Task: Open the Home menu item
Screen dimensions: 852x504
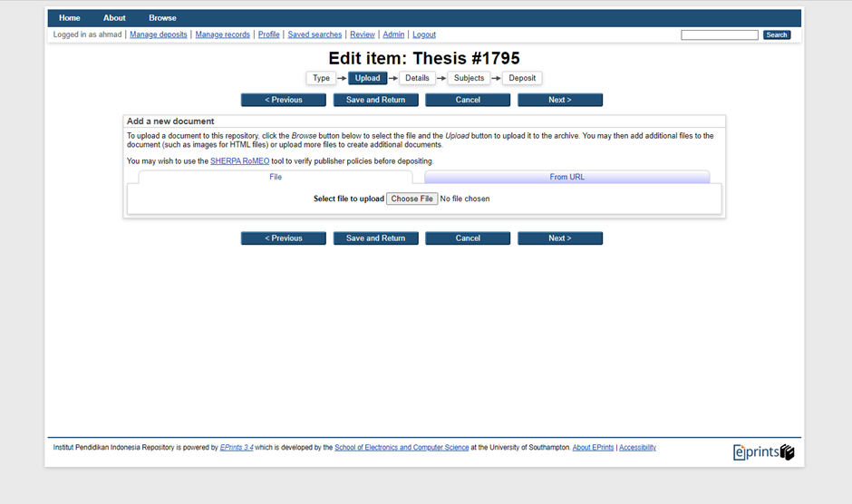Action: tap(70, 18)
